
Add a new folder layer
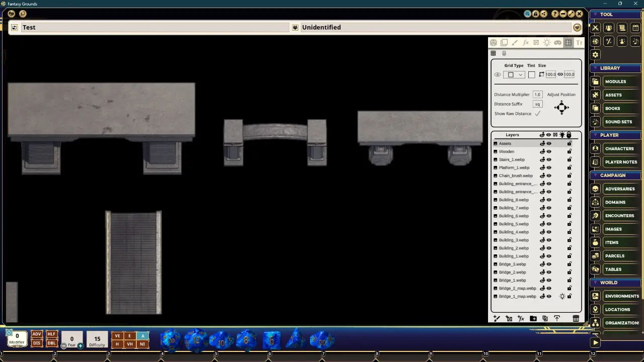click(533, 318)
